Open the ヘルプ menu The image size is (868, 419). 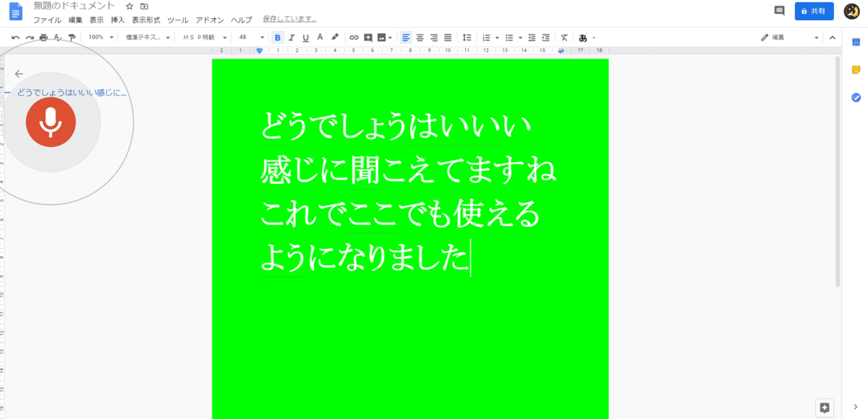(242, 20)
